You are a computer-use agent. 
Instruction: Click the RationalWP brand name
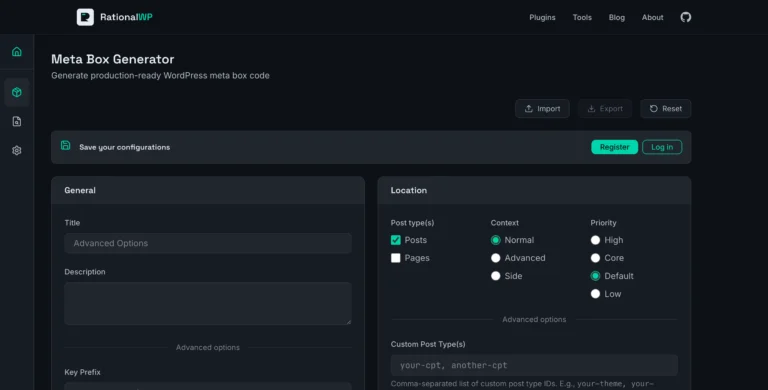click(x=126, y=17)
